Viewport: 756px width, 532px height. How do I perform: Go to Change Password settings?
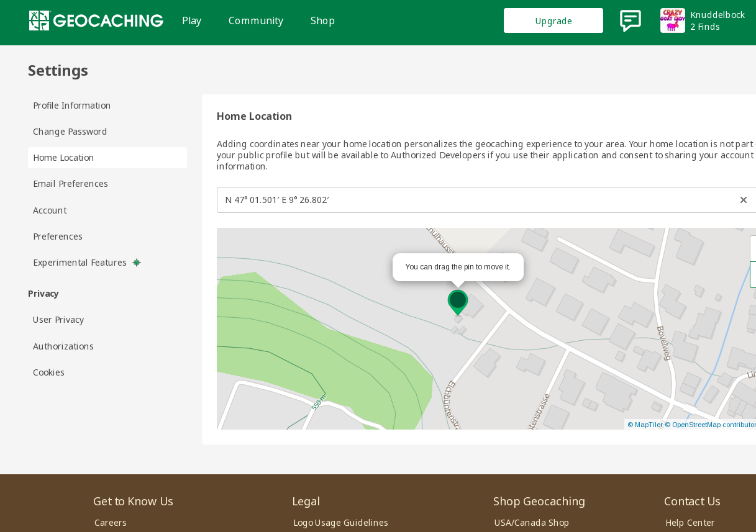(70, 132)
